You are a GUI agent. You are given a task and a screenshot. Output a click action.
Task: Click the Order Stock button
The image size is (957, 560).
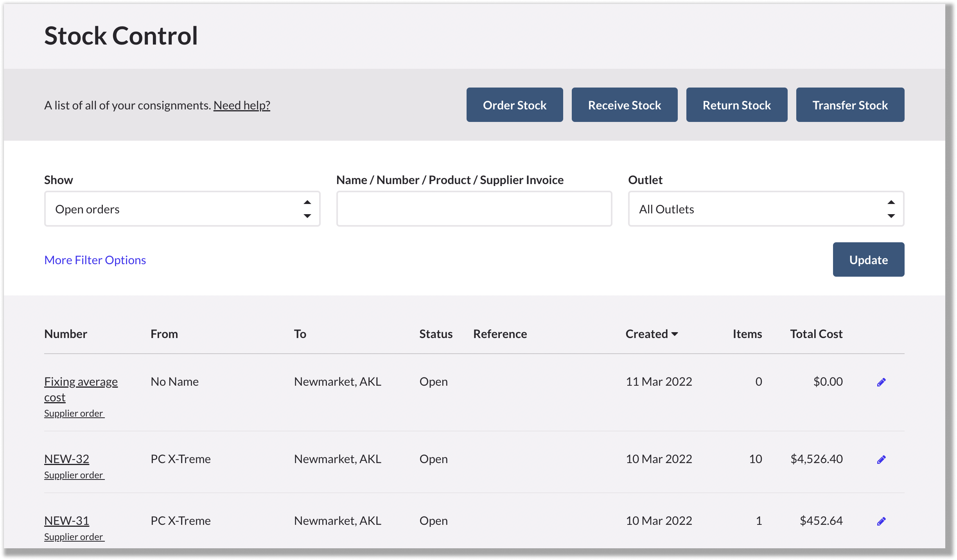[x=514, y=105]
